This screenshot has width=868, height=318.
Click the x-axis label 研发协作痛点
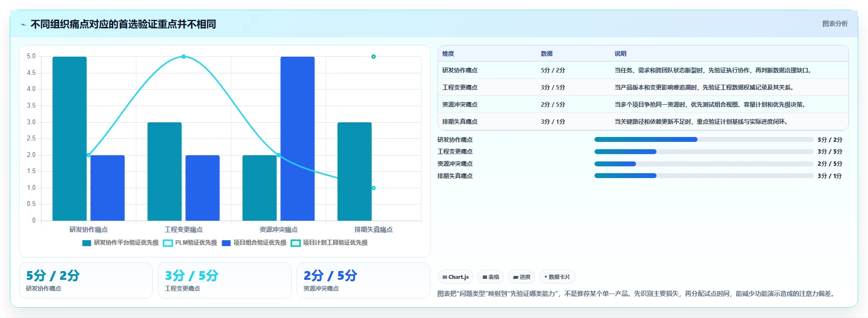click(88, 229)
